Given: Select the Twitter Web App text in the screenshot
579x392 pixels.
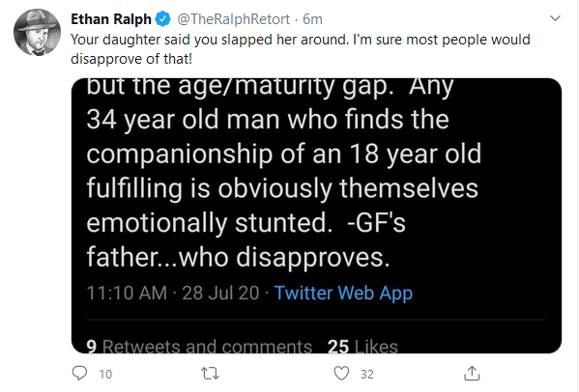Looking at the screenshot, I should point(343,294).
